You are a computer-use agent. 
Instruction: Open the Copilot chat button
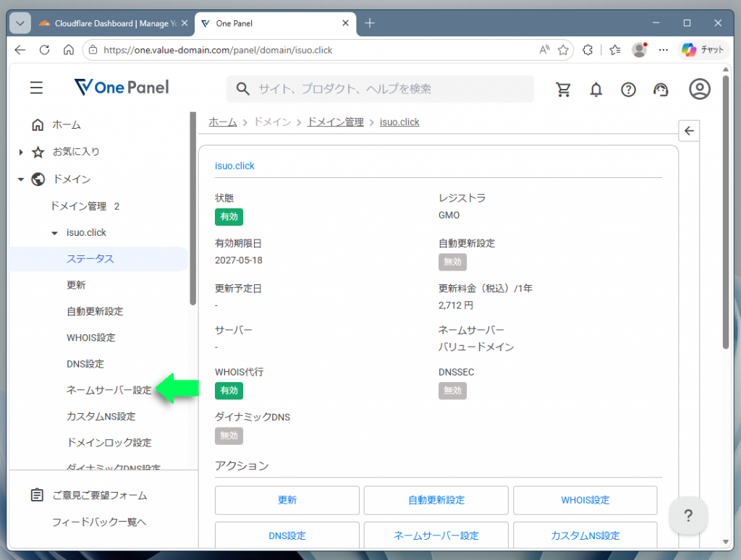pyautogui.click(x=703, y=50)
